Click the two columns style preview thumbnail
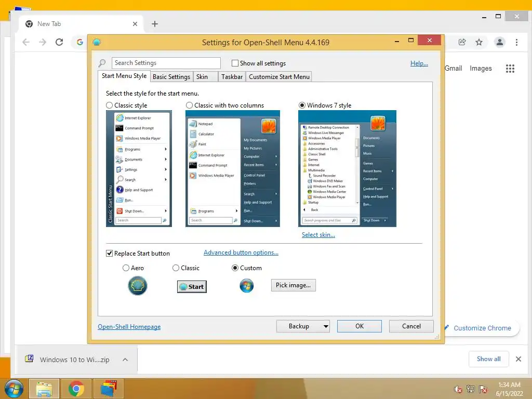The height and width of the screenshot is (399, 532). pos(233,169)
